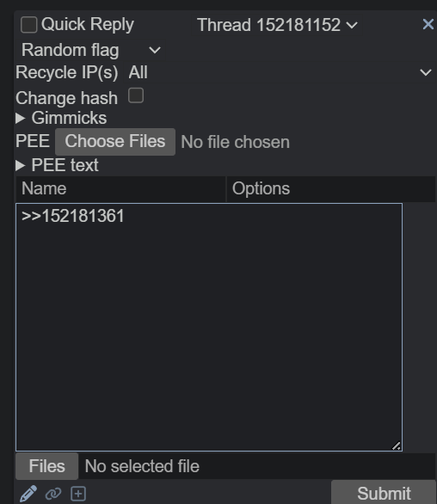Click inside the comment text area
The height and width of the screenshot is (504, 437).
(x=209, y=327)
